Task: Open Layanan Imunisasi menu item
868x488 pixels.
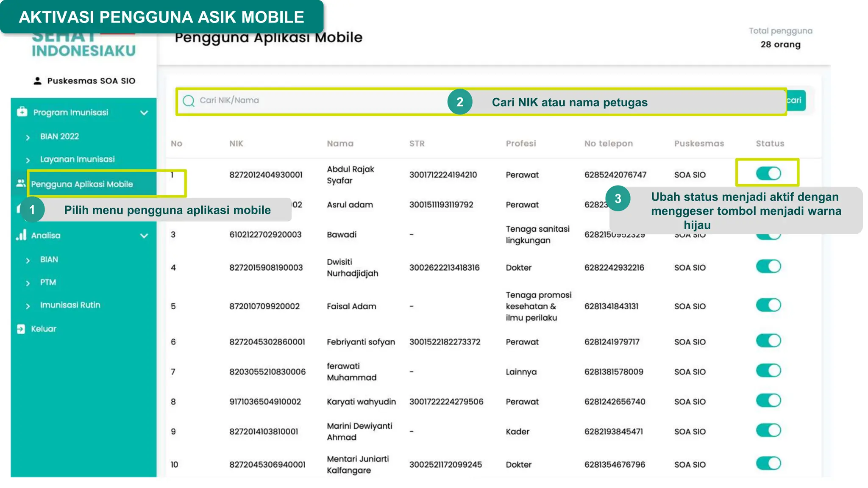Action: (x=77, y=159)
